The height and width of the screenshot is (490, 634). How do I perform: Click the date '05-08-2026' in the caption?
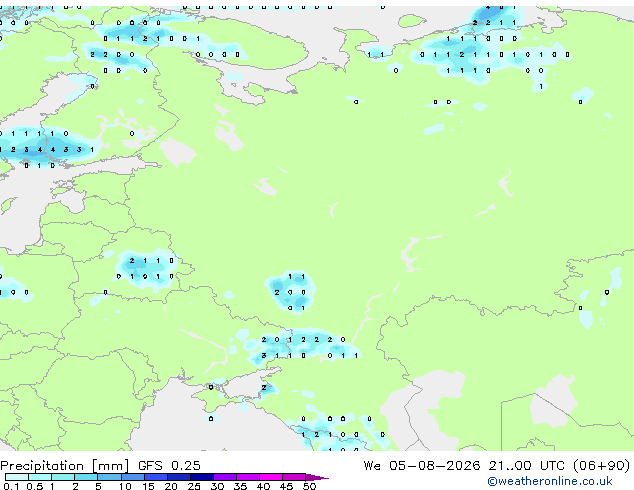435,466
